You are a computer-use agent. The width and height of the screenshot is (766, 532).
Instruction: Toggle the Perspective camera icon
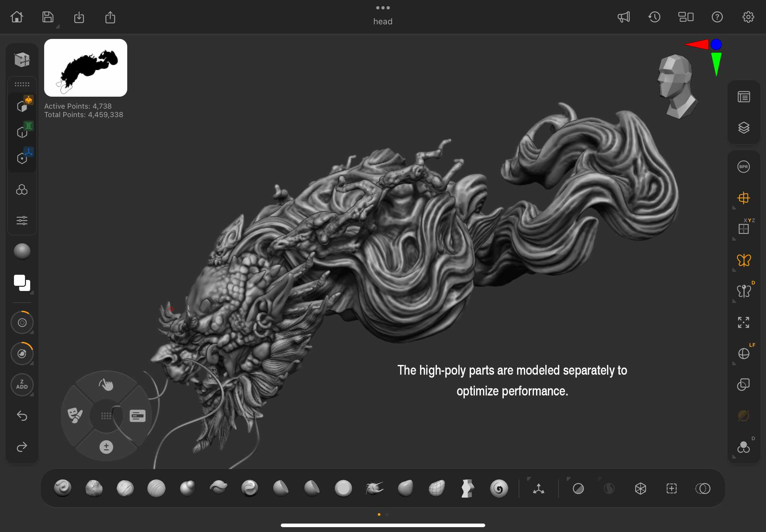[x=743, y=198]
